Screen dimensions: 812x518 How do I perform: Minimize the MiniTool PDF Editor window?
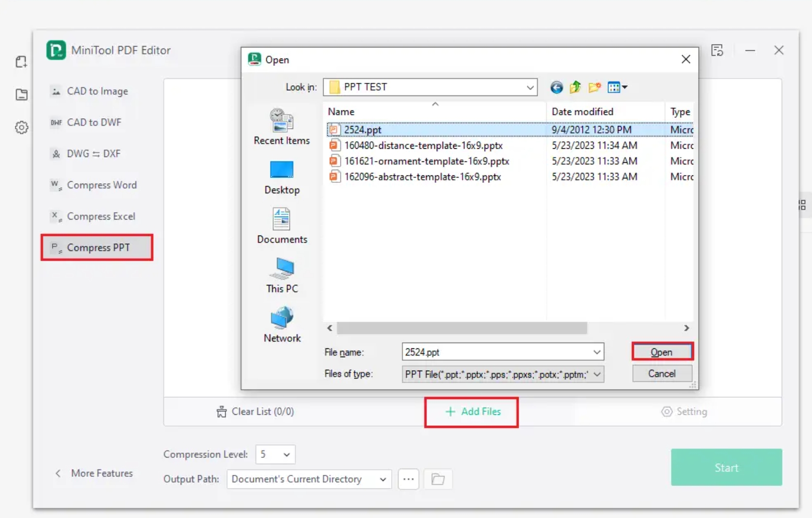(750, 50)
